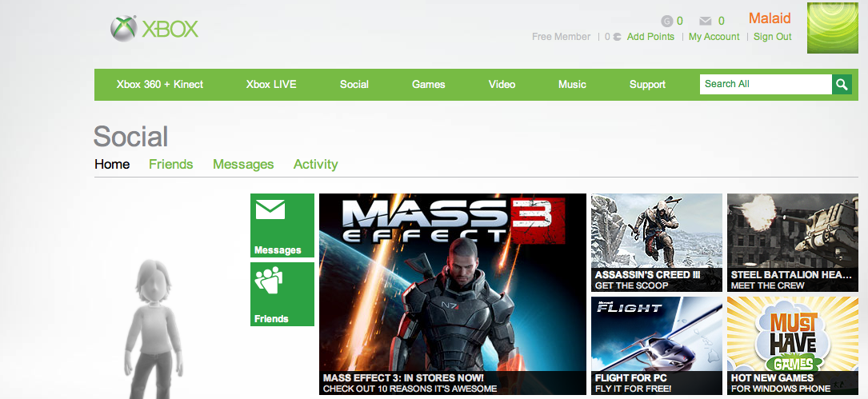
Task: Click in the Search All field
Action: [x=766, y=84]
